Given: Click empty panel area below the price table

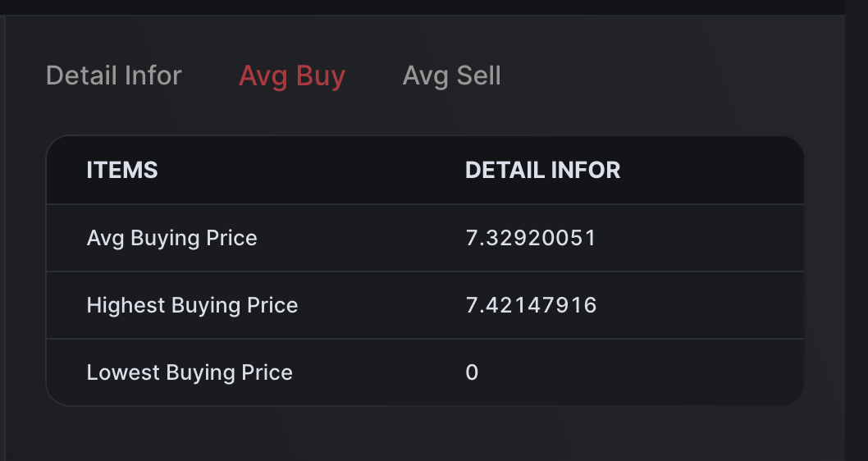Looking at the screenshot, I should tap(410, 433).
